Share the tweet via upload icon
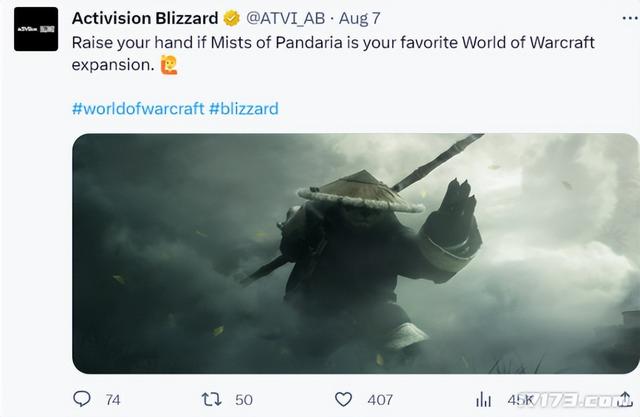640x417 pixels. pyautogui.click(x=624, y=399)
